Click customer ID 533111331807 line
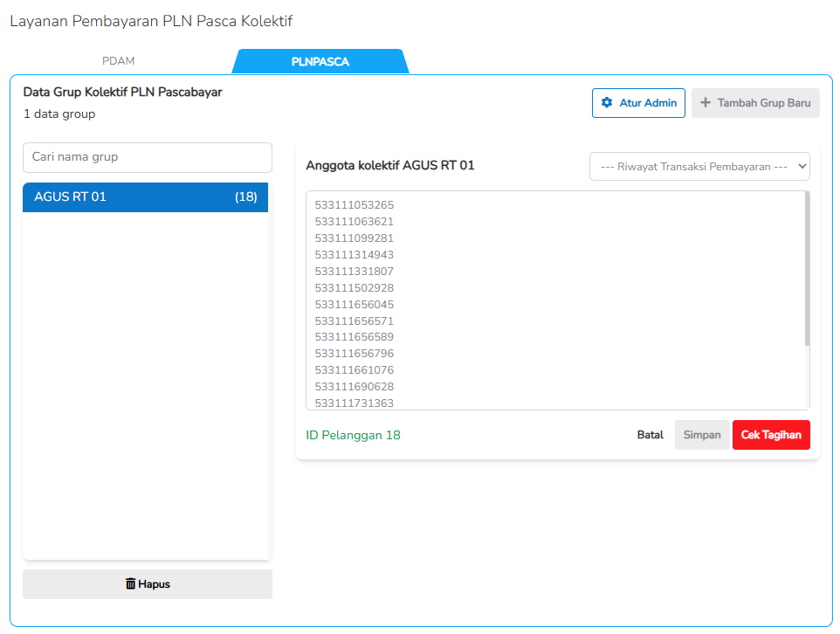 point(355,272)
